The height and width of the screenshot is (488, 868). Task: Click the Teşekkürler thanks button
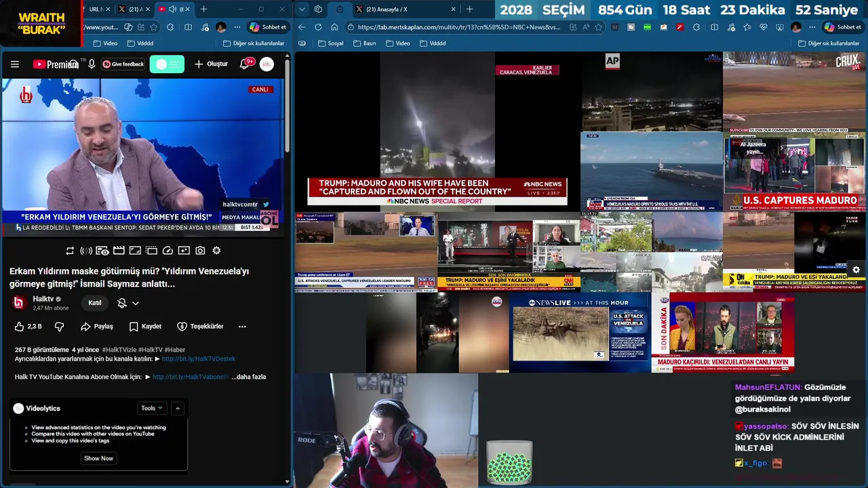click(200, 326)
